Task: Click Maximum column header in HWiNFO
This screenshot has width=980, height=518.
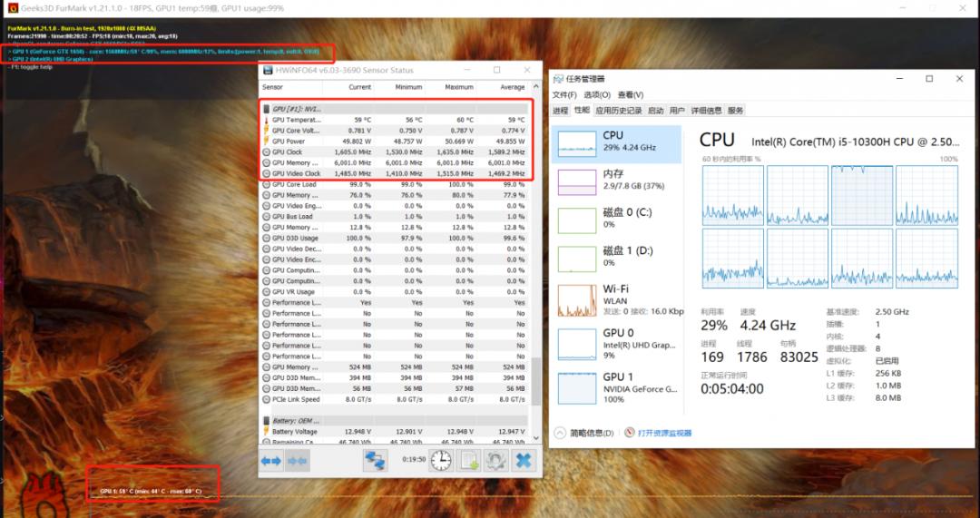Action: click(451, 87)
